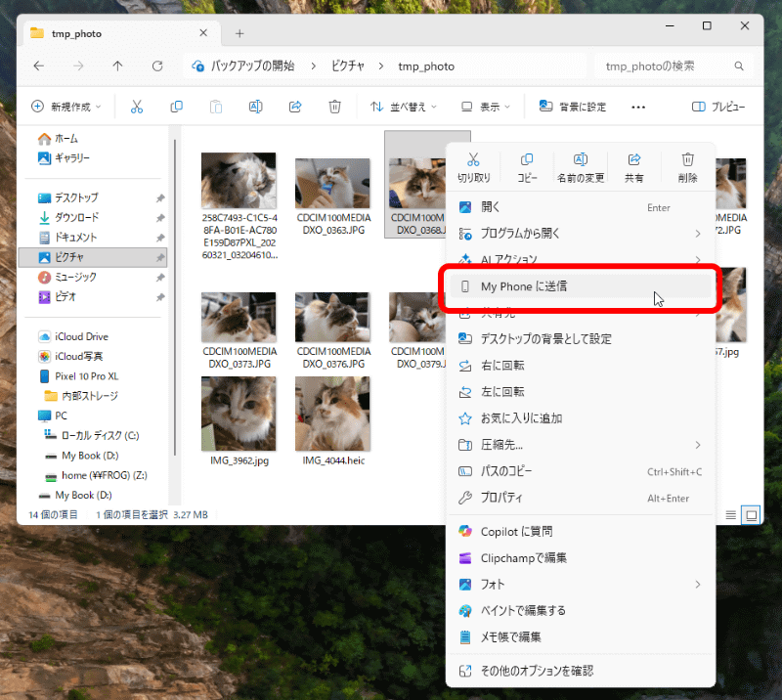
Task: Close the tmp_photo tab
Action: [203, 33]
